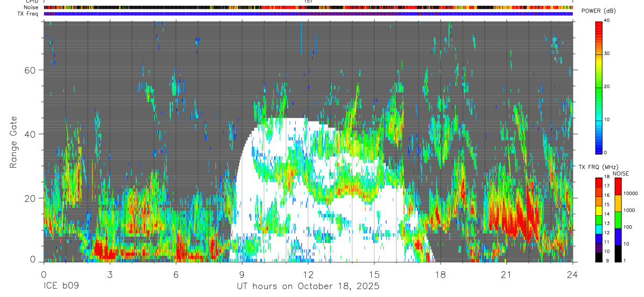
Task: Pick the black swatch in NOISE legend
Action: [x=618, y=254]
